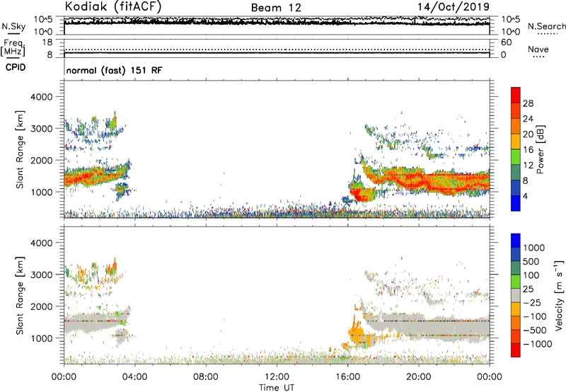The width and height of the screenshot is (566, 392).
Task: Click the 'CPID' label
Action: 16,67
